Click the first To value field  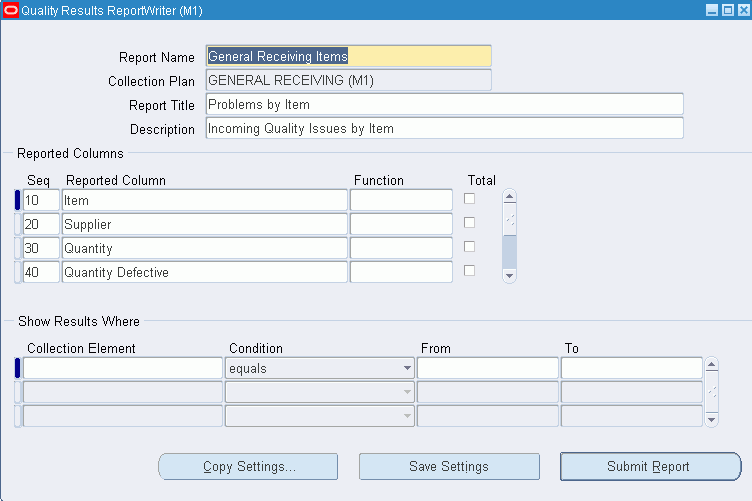click(x=632, y=368)
